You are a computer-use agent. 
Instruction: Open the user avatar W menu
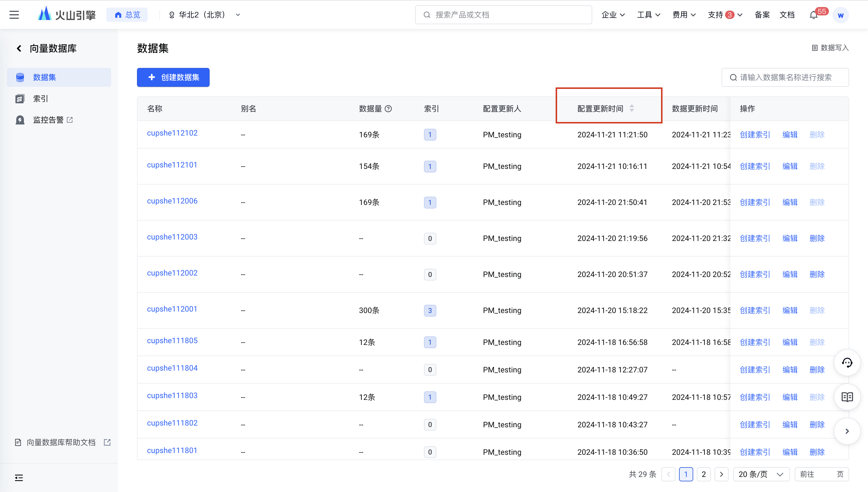[841, 15]
